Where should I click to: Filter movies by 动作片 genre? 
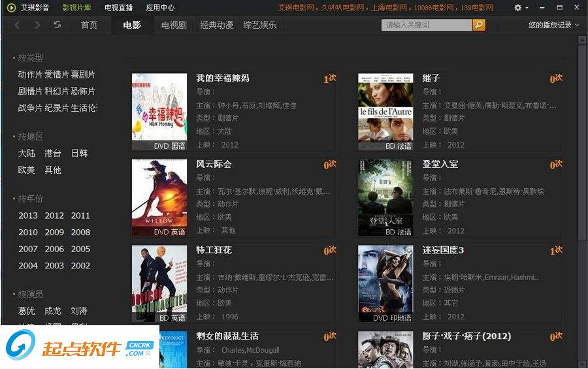30,74
